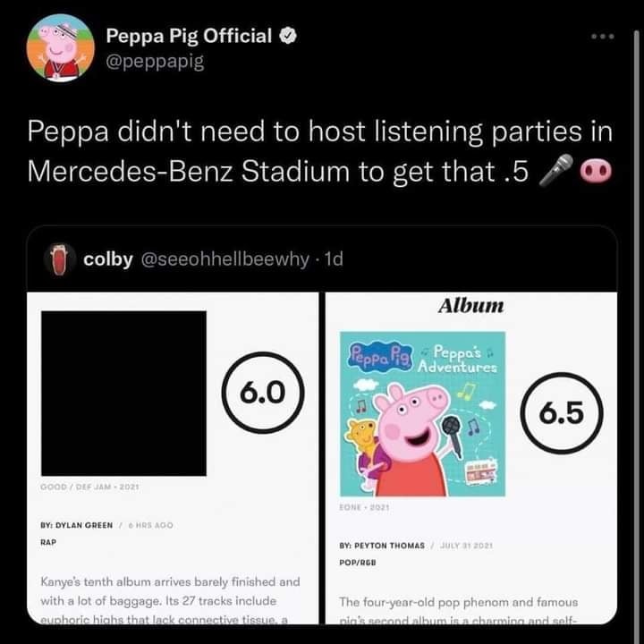
Task: Click the Dylan Green author byline
Action: (x=76, y=525)
